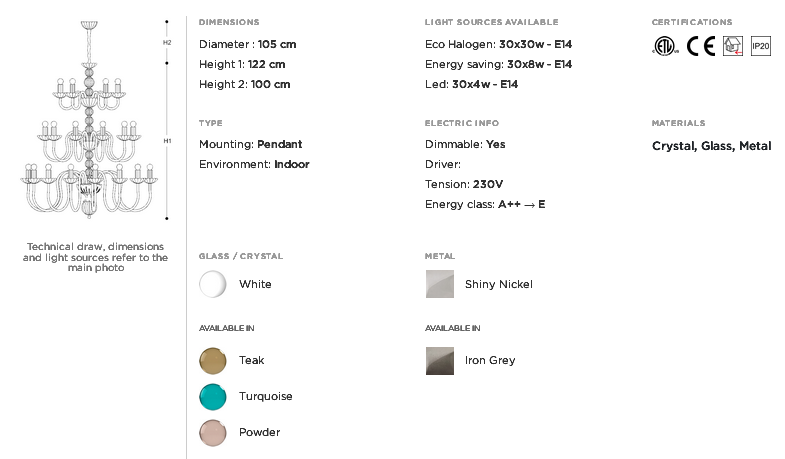Click the IP20 rating icon
Image resolution: width=785 pixels, height=459 pixels.
tap(760, 46)
